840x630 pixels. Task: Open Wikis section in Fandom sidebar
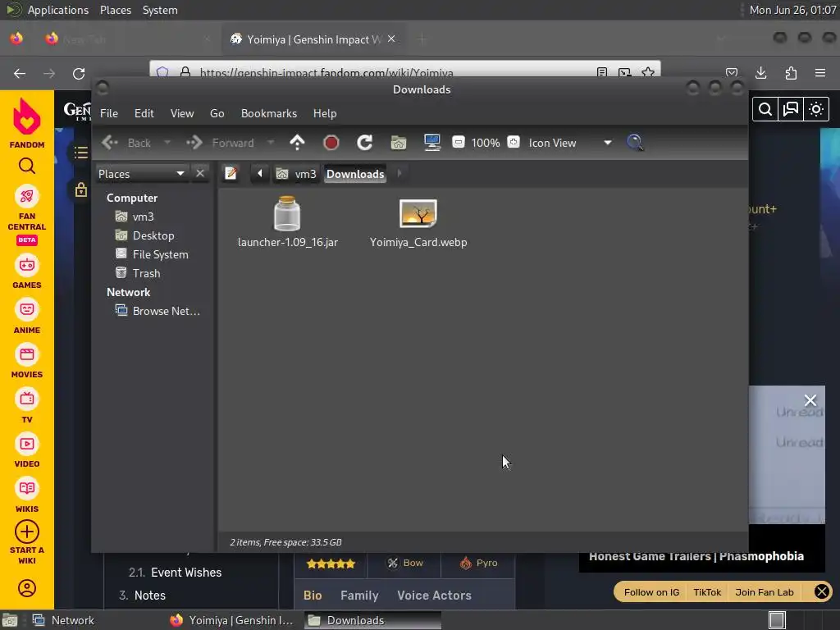pos(27,496)
